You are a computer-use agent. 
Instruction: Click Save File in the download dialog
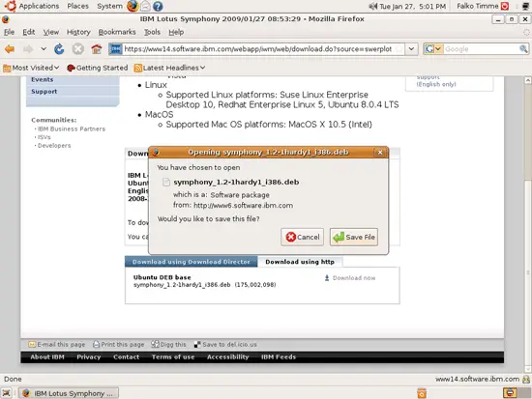tap(354, 237)
